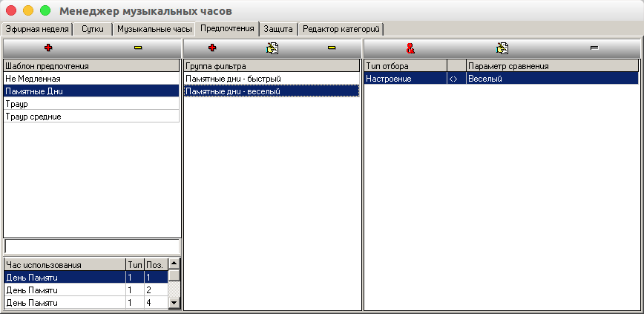The height and width of the screenshot is (314, 644).
Task: Remove filter group with yellow minus icon
Action: click(331, 48)
